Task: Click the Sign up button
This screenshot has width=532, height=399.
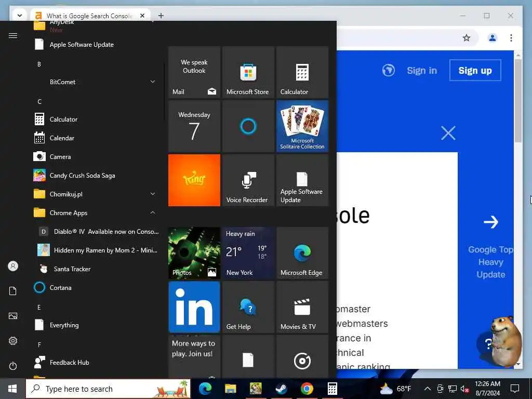Action: pyautogui.click(x=475, y=70)
